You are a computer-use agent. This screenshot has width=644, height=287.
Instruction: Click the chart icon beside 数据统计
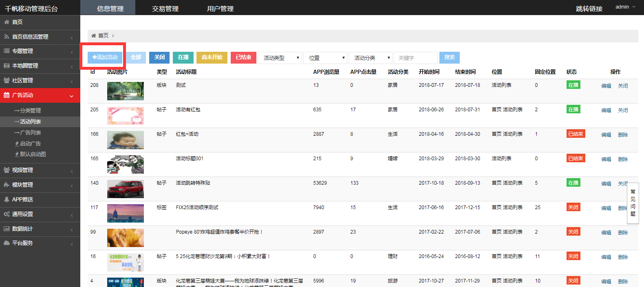pyautogui.click(x=7, y=229)
